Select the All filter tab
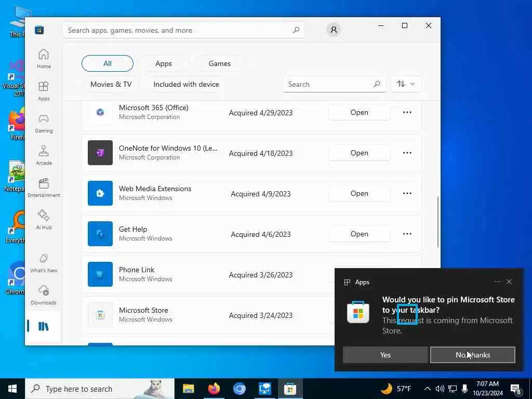This screenshot has height=399, width=532. 108,63
